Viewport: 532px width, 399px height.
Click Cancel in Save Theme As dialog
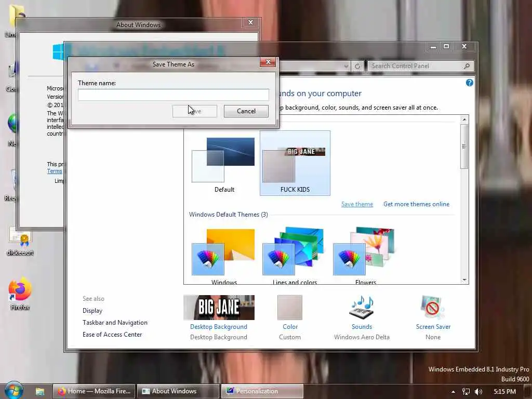(x=246, y=111)
